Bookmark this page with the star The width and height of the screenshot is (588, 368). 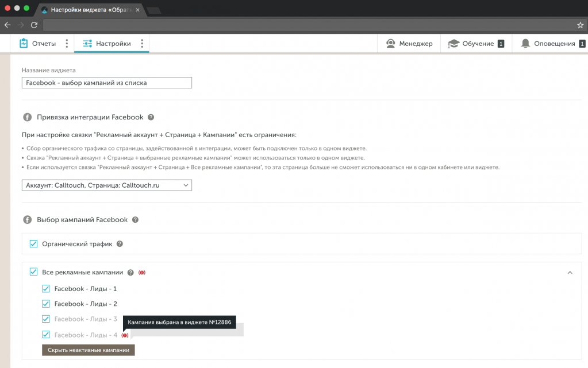580,25
